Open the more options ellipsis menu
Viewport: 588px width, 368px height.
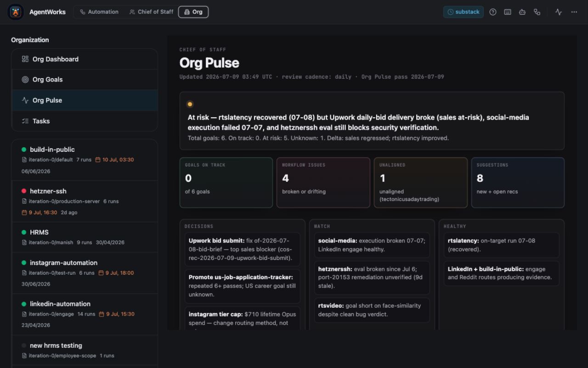point(574,12)
